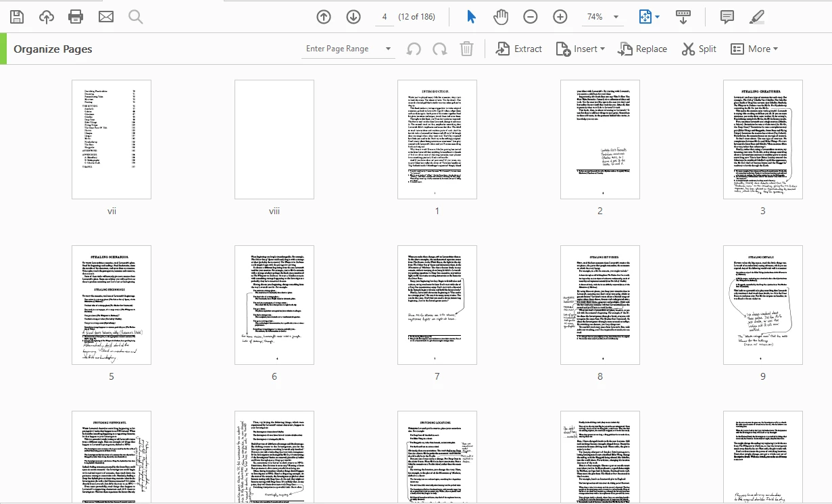Upload file to cloud icon
This screenshot has width=832, height=504.
[47, 17]
